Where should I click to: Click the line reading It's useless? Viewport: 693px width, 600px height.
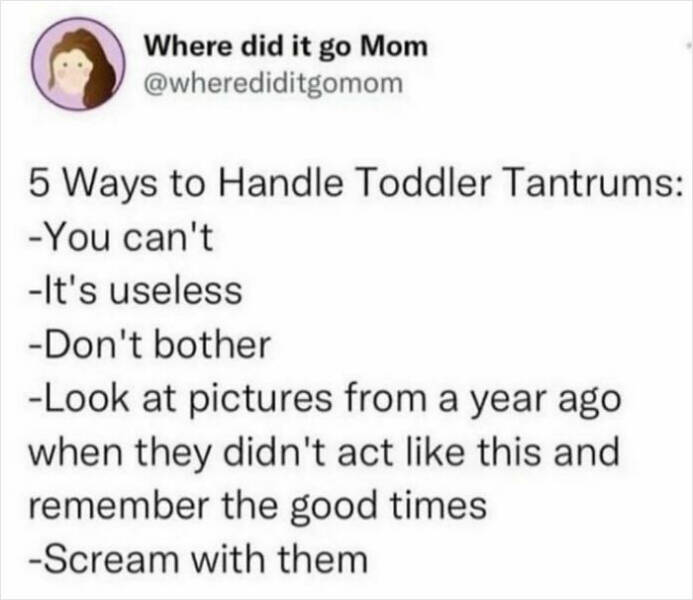[x=136, y=291]
